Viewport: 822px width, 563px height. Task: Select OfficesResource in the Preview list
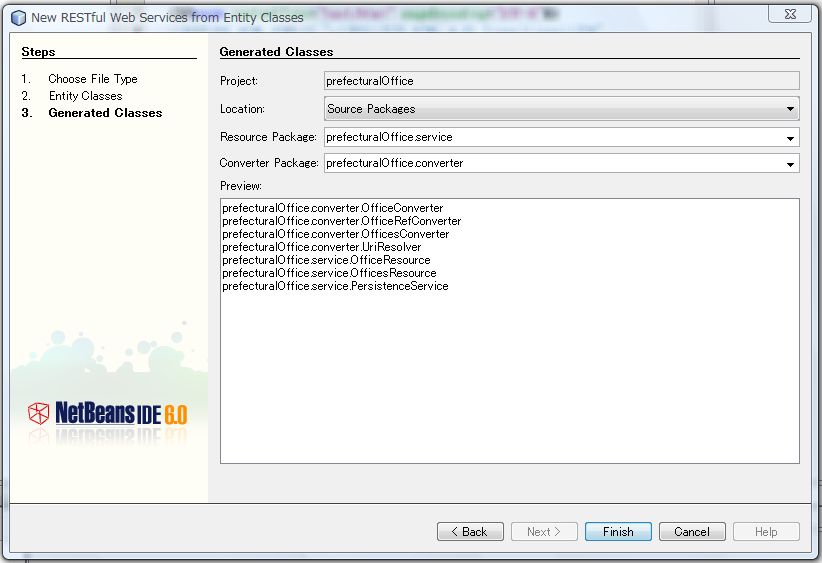(329, 273)
